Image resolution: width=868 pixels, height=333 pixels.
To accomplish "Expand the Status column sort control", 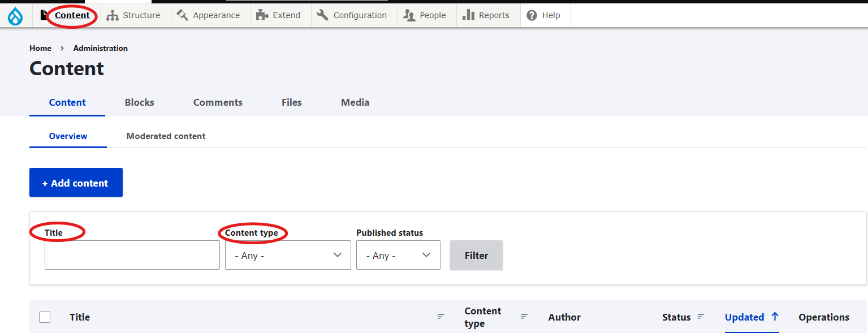I will (x=701, y=317).
